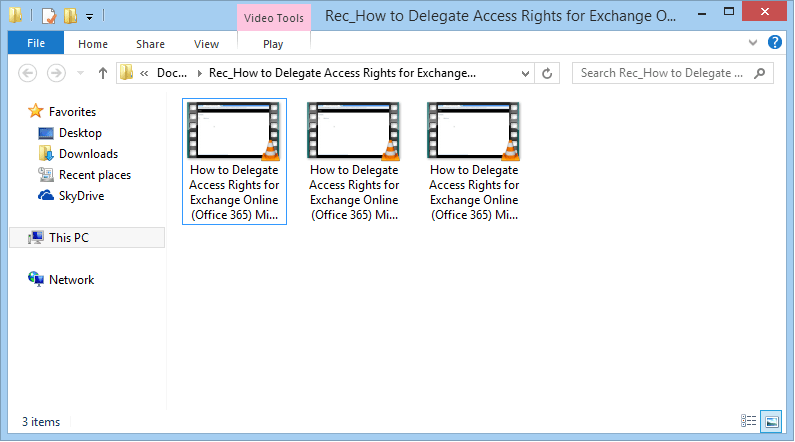Expand the ribbon using the chevron
This screenshot has height=442, width=795.
[x=755, y=44]
